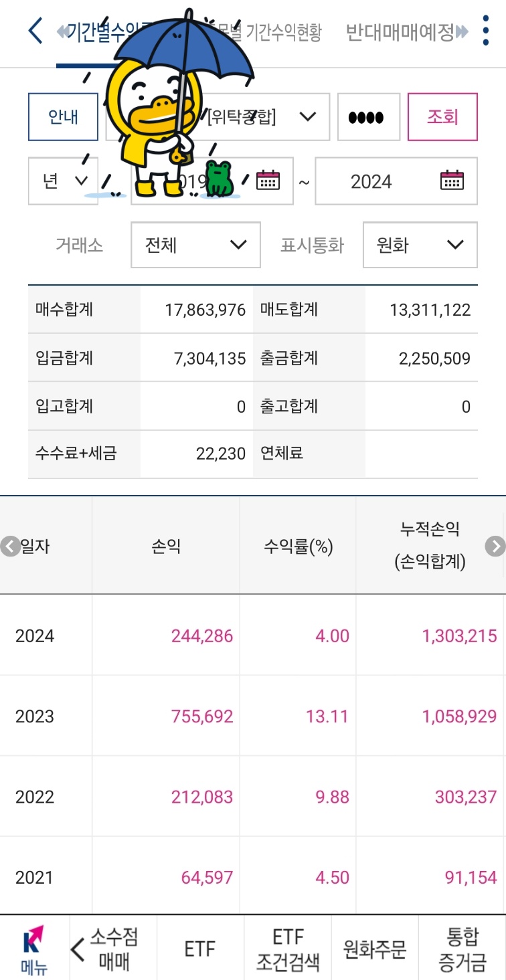Tap the 안내 guide button
The image size is (506, 980).
click(63, 116)
